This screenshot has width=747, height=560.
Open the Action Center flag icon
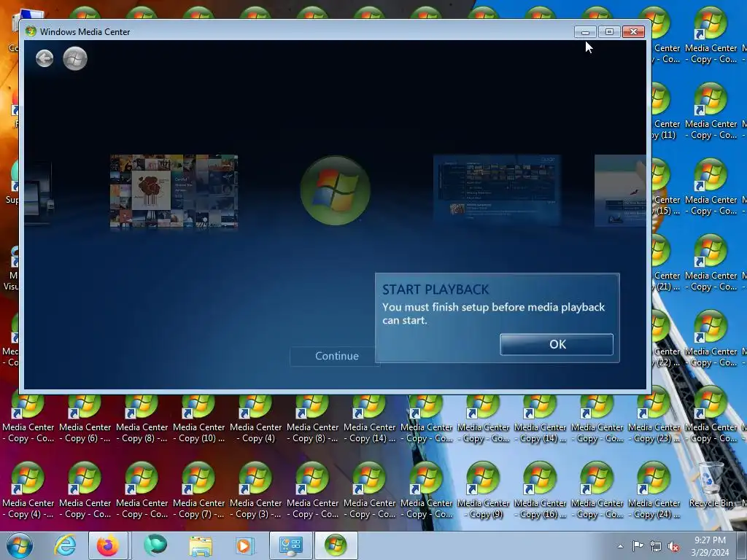[638, 546]
